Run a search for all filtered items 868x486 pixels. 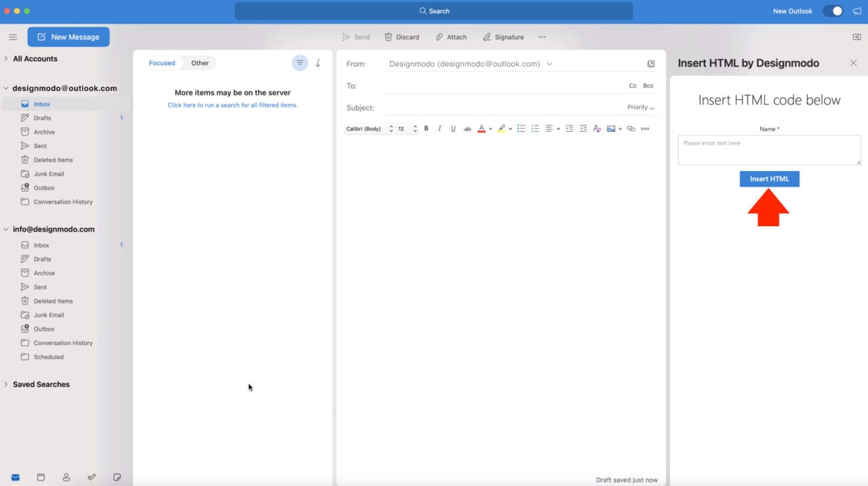[x=232, y=105]
